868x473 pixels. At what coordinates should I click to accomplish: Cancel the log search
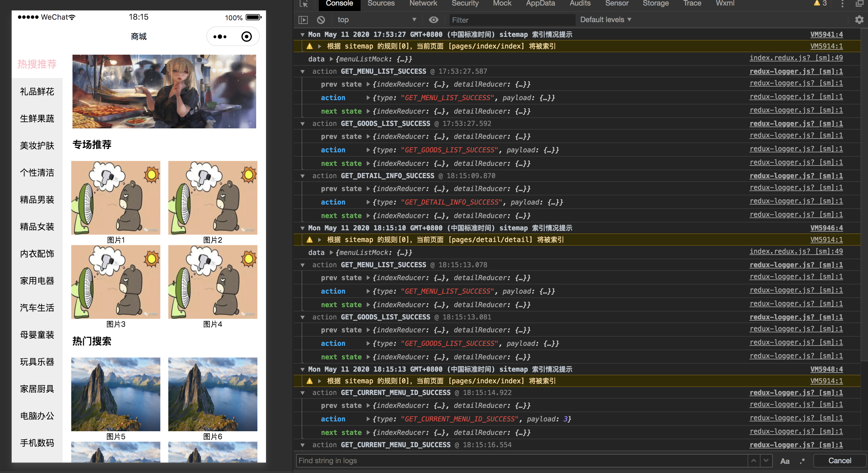tap(839, 460)
